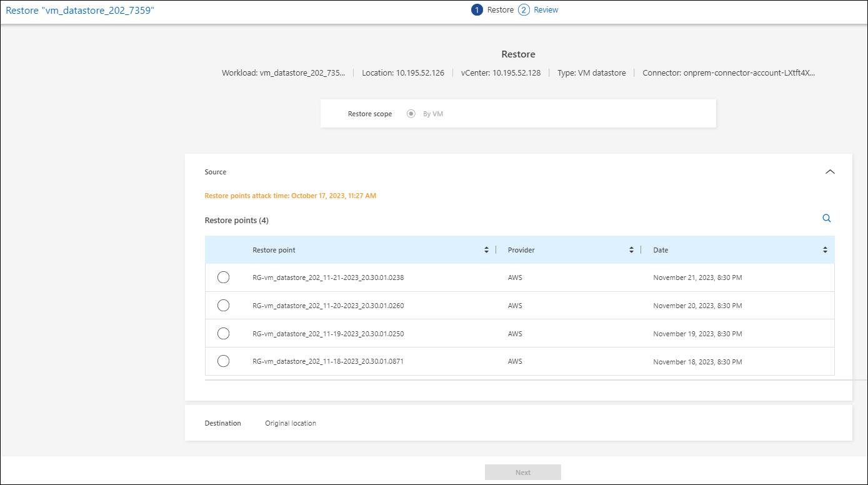Image resolution: width=868 pixels, height=485 pixels.
Task: Click the Restore point column header
Action: (x=274, y=250)
